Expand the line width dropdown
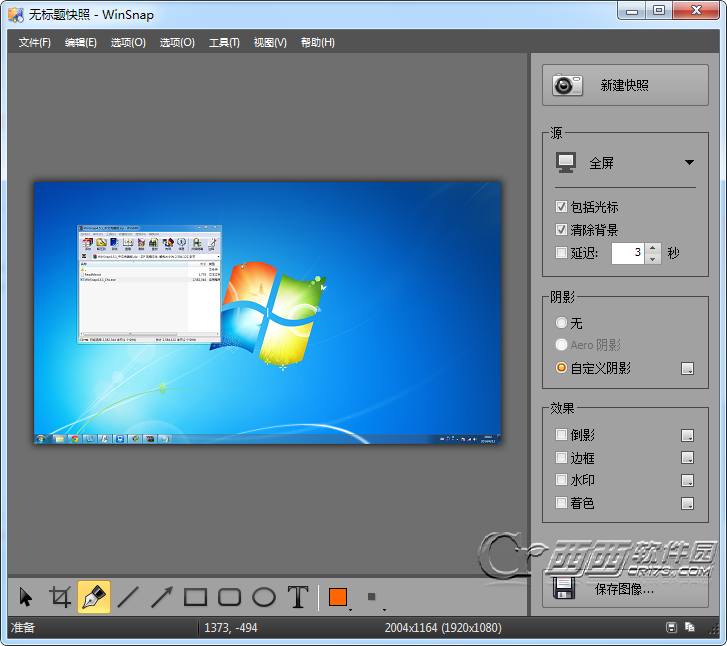 coord(373,598)
